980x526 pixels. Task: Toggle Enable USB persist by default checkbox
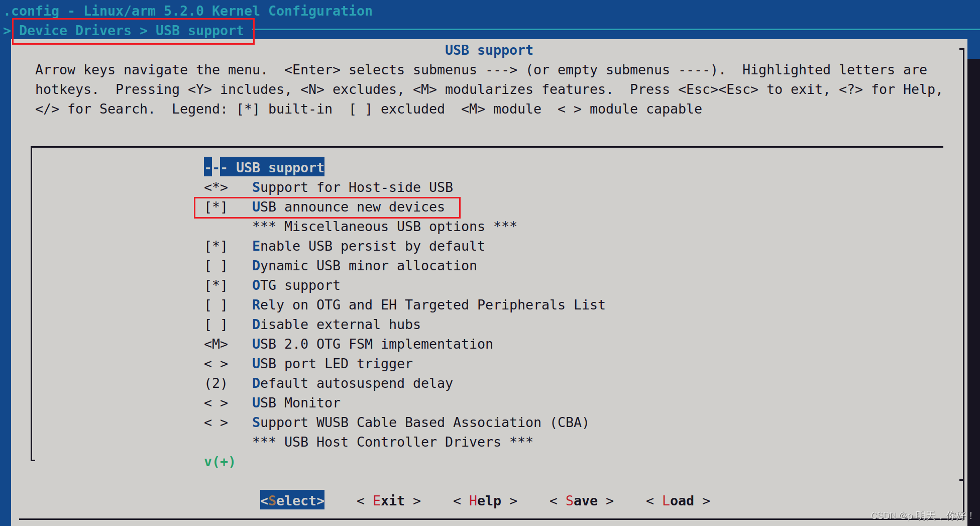216,246
